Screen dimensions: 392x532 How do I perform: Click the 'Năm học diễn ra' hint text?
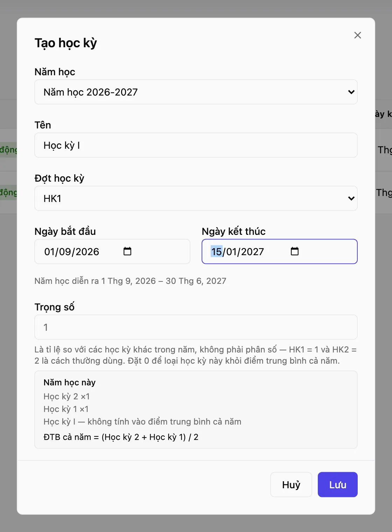pos(130,281)
